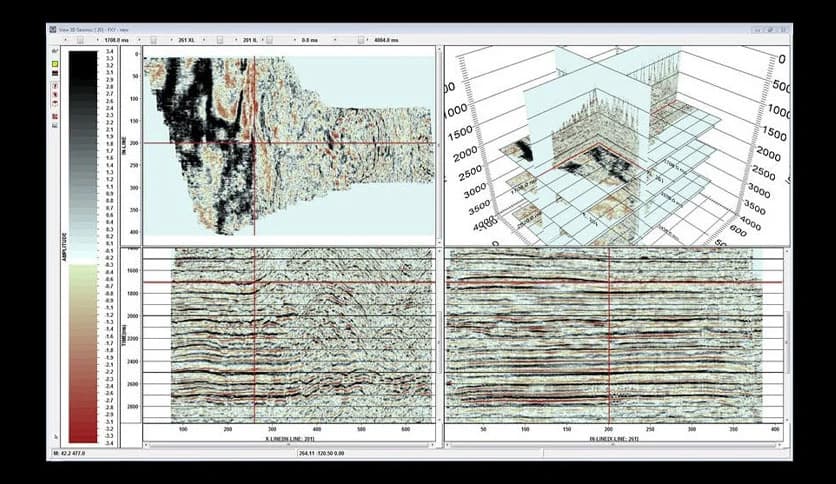Screen dimensions: 836x484
Task: Click the status bar coordinates 264.11 :120.50 0.00
Action: 321,453
